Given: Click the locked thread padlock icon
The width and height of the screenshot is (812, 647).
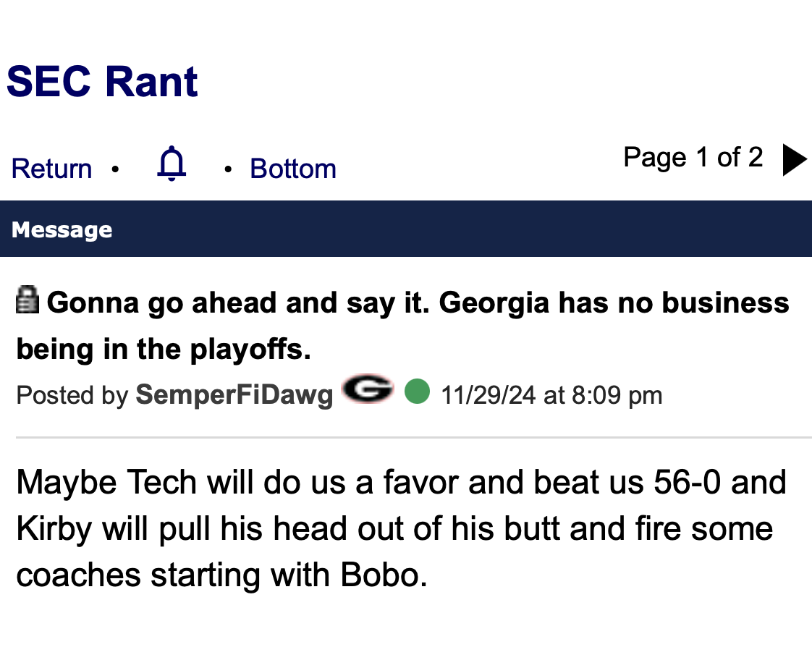Looking at the screenshot, I should pos(28,300).
